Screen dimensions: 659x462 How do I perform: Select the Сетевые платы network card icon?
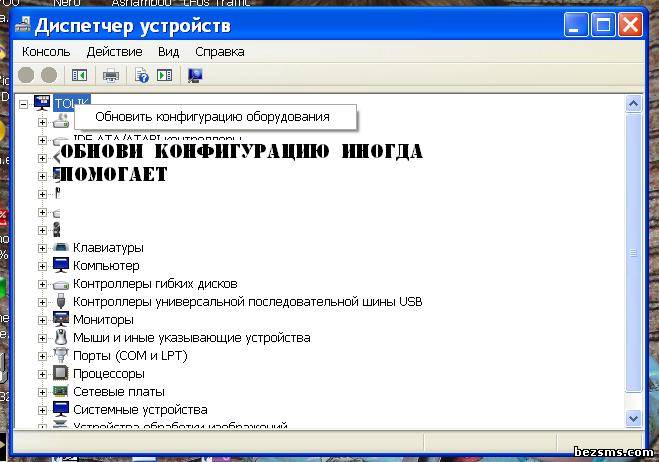coord(61,391)
